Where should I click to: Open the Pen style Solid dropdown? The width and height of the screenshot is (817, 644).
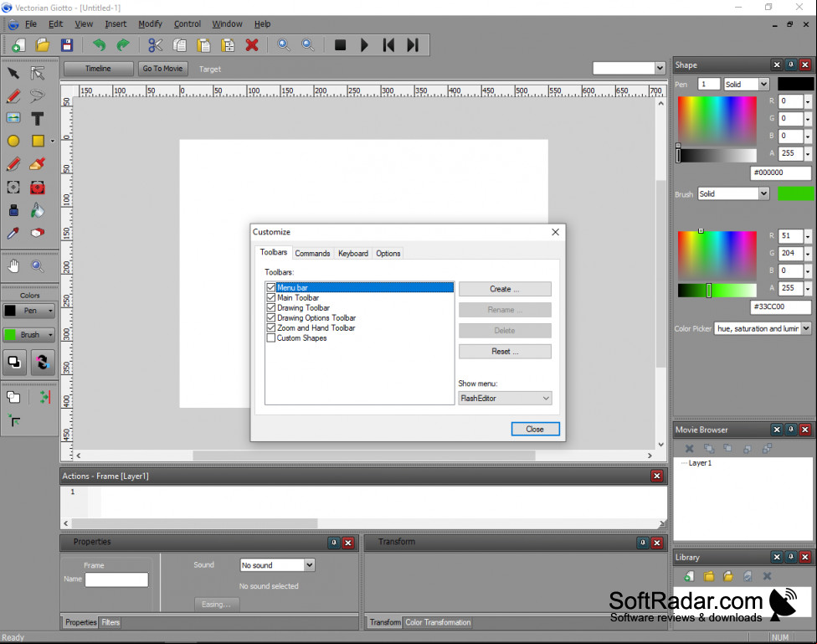(x=747, y=85)
